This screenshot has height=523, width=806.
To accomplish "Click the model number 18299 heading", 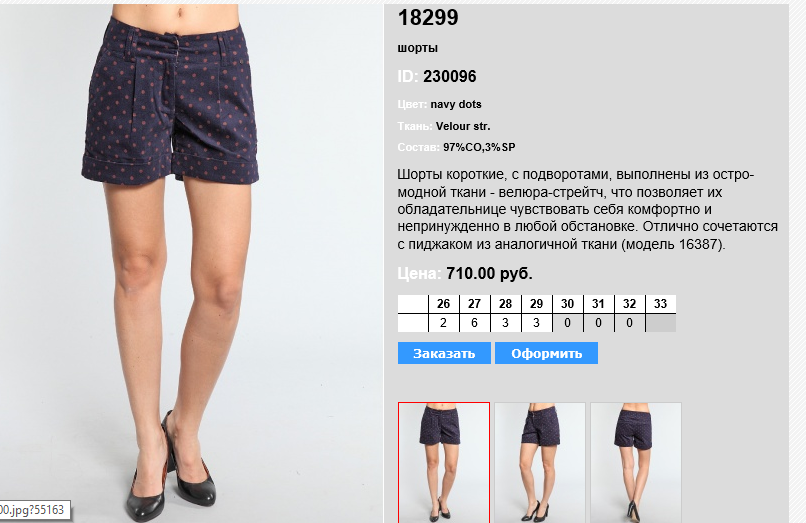I will click(x=428, y=17).
